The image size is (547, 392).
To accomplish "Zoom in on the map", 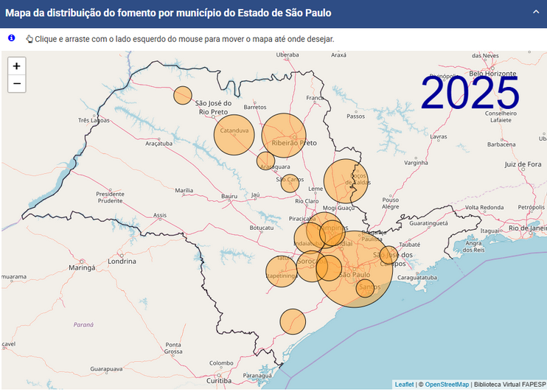I will pyautogui.click(x=16, y=66).
